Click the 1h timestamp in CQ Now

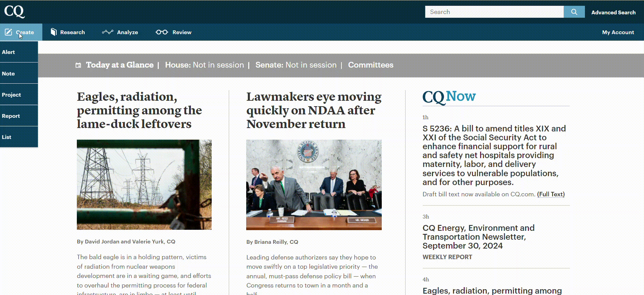tap(425, 117)
